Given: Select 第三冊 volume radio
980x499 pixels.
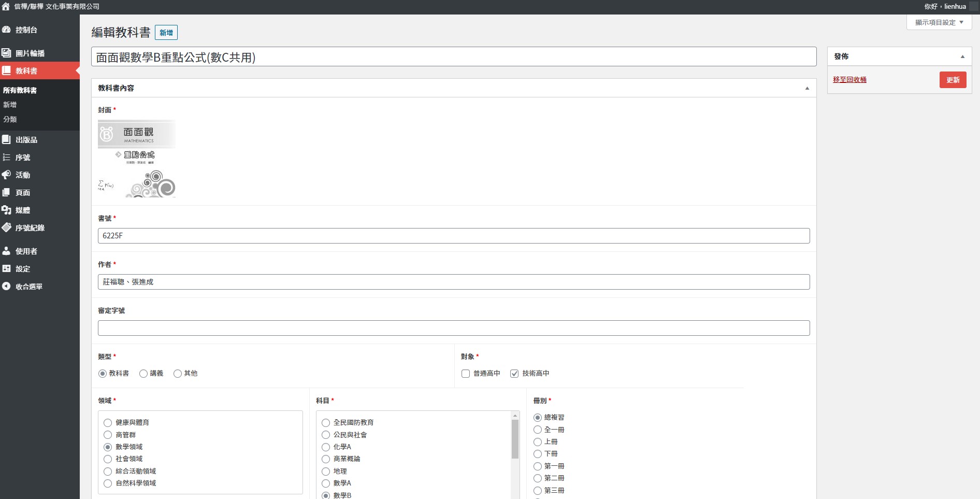Looking at the screenshot, I should [538, 491].
